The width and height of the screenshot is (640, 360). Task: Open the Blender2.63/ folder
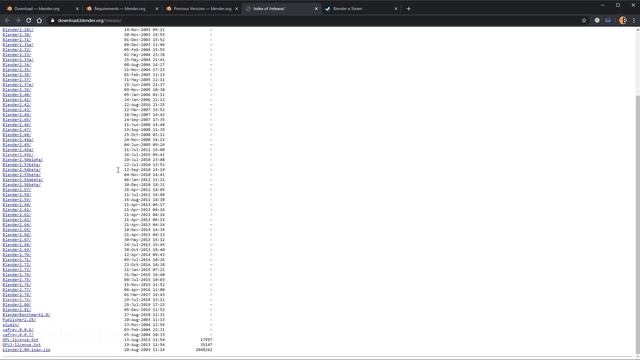coord(17,220)
